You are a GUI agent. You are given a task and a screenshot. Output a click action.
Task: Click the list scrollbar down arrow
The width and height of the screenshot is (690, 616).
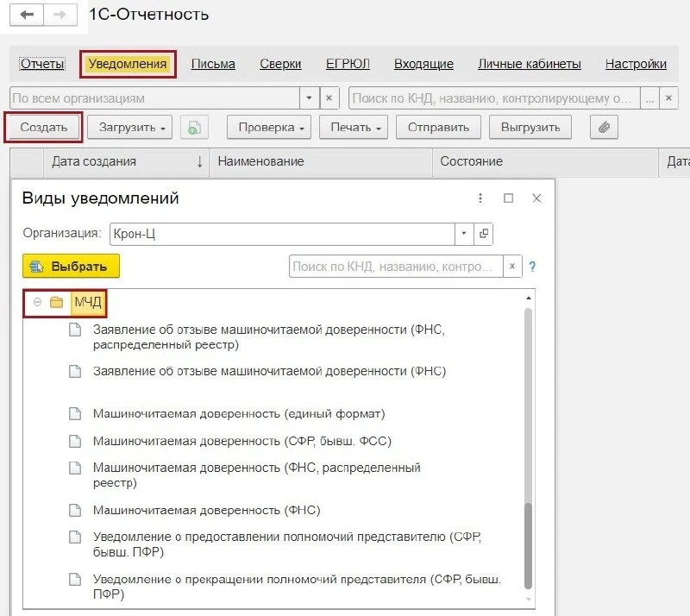click(x=529, y=600)
